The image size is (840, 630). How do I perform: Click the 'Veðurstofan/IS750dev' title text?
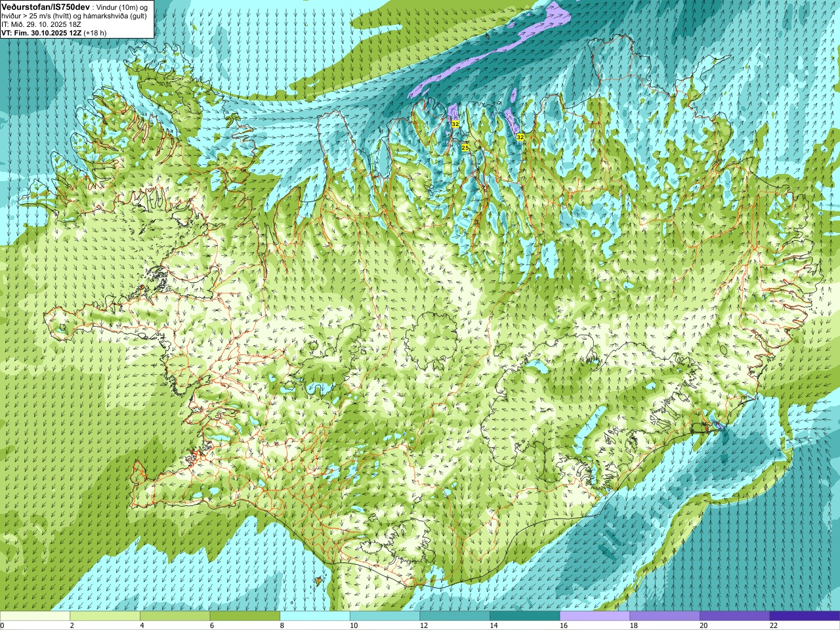click(46, 6)
